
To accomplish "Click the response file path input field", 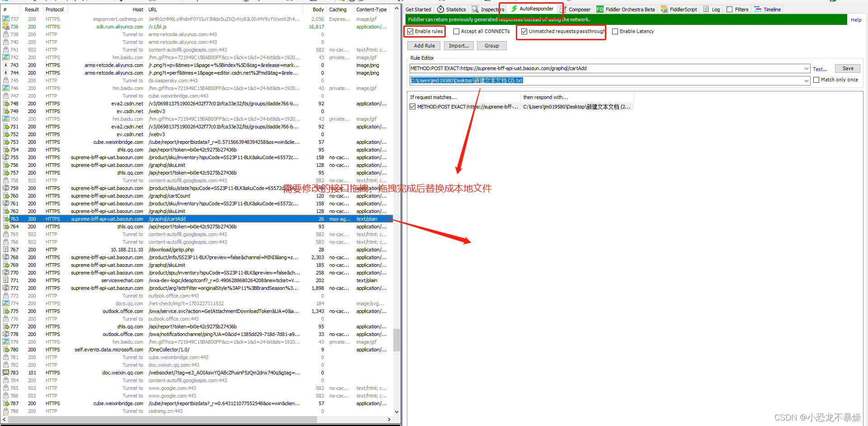I will coord(606,80).
